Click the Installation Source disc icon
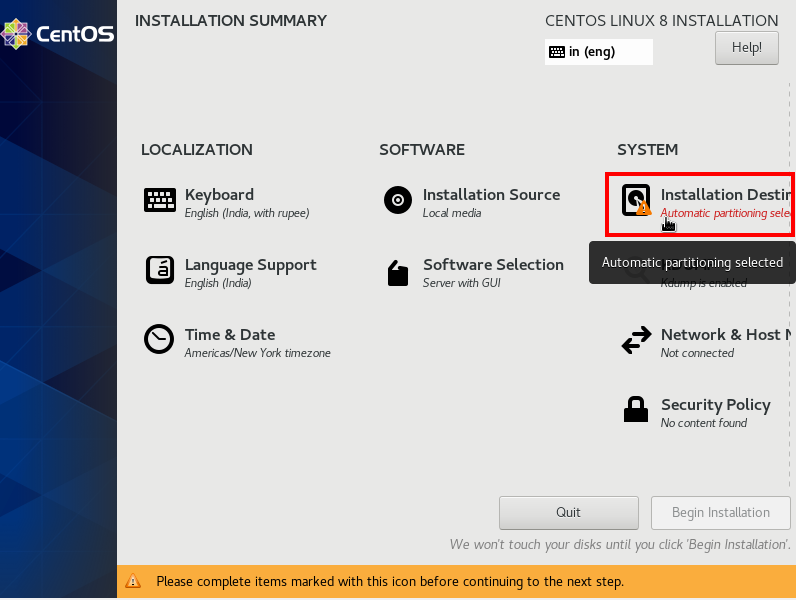Image resolution: width=796 pixels, height=600 pixels. [x=398, y=200]
